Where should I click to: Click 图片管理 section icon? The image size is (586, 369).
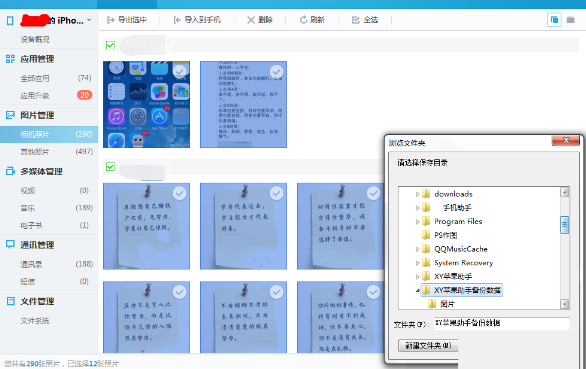click(x=10, y=115)
